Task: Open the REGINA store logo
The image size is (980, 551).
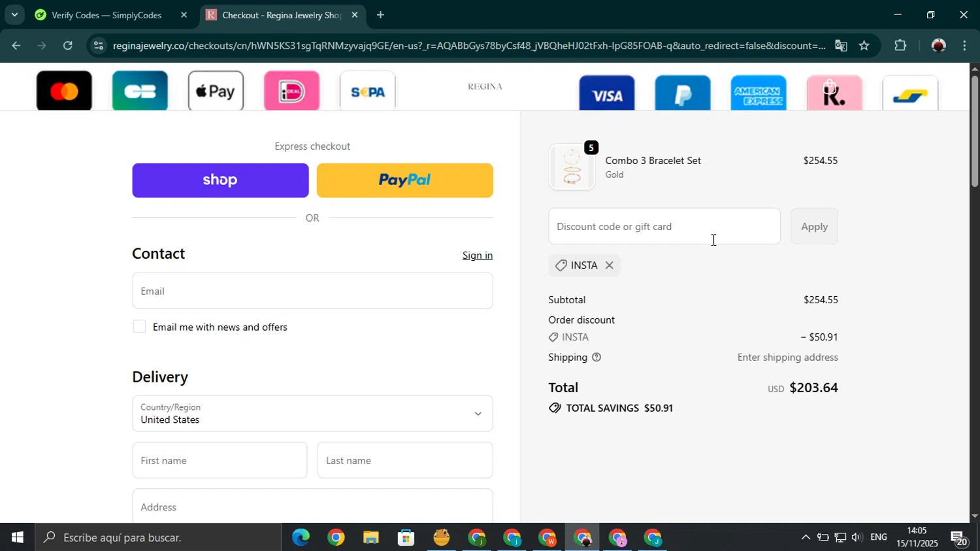Action: pos(485,86)
